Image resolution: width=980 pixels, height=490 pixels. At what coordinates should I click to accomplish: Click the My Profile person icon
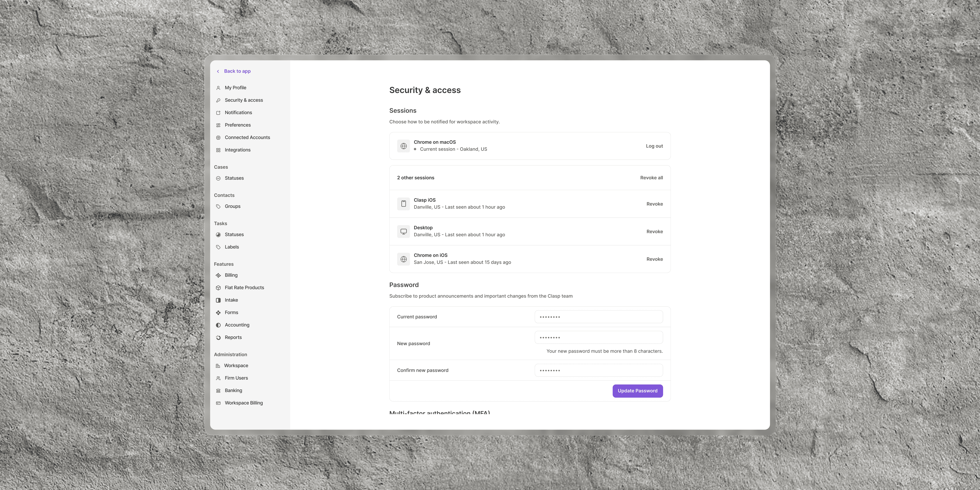tap(218, 88)
